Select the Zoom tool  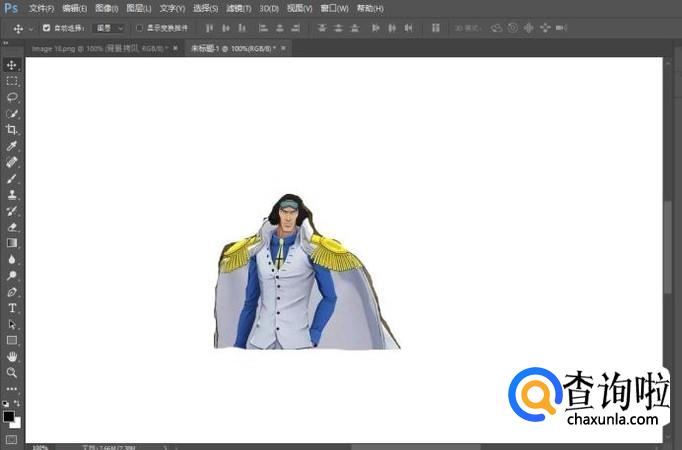[x=12, y=372]
